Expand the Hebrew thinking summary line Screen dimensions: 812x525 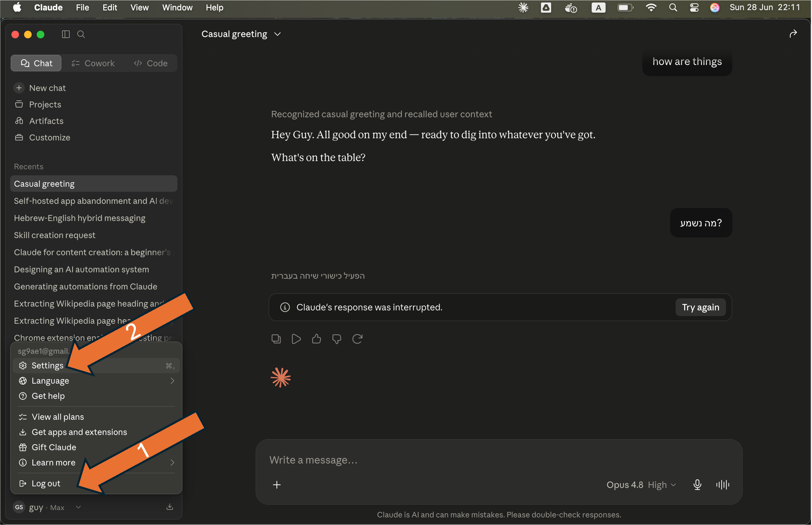click(318, 276)
